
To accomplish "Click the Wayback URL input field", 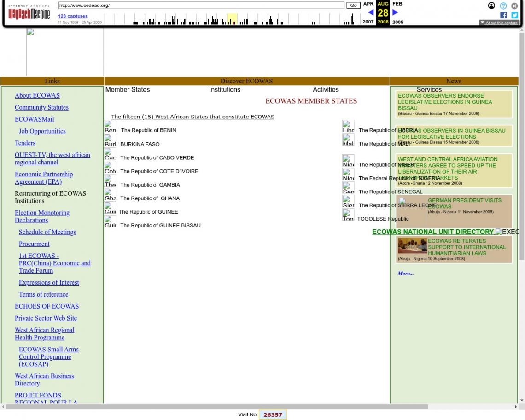I will tap(201, 6).
